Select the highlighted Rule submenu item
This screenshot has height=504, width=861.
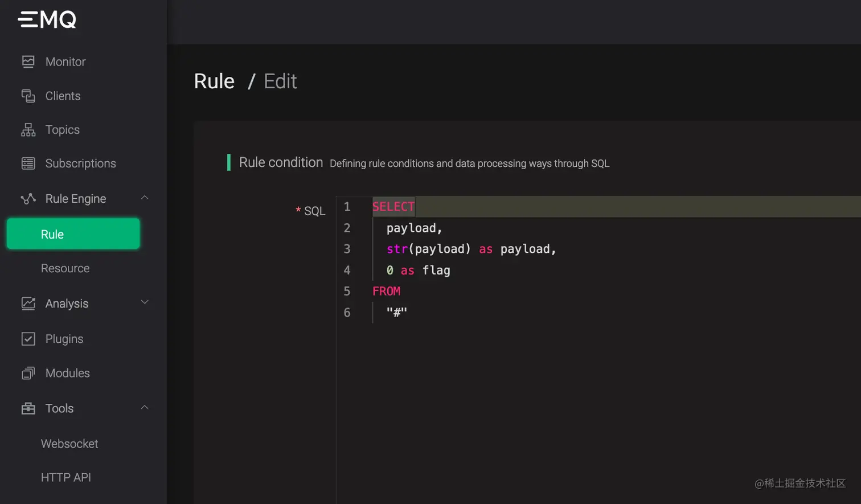coord(73,233)
